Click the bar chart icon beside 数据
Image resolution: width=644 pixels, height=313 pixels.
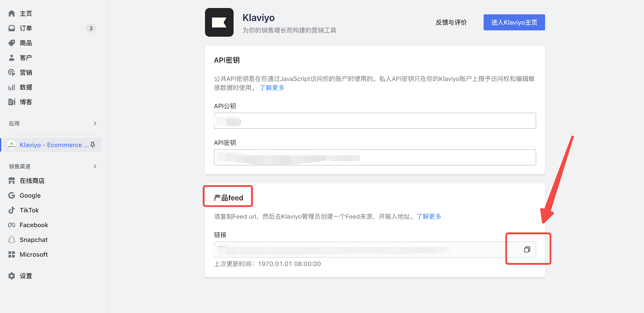point(12,87)
